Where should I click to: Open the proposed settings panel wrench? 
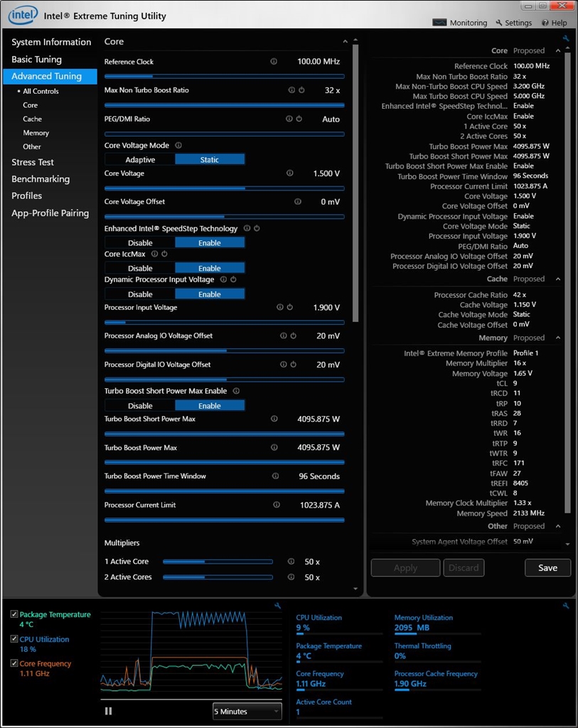click(565, 38)
